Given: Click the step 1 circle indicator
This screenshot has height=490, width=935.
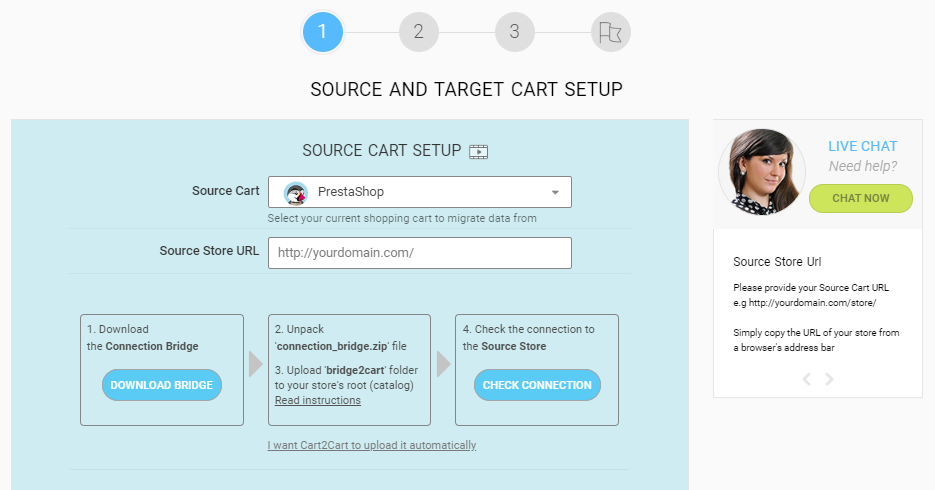Looking at the screenshot, I should coord(323,32).
